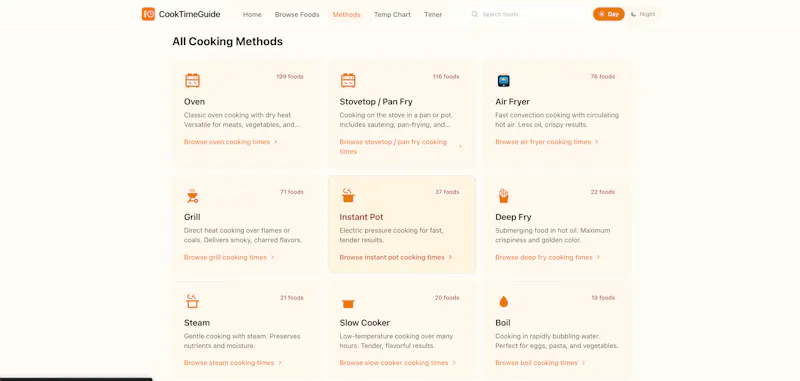Click the Air Fryer card title
This screenshot has width=800, height=381.
512,101
